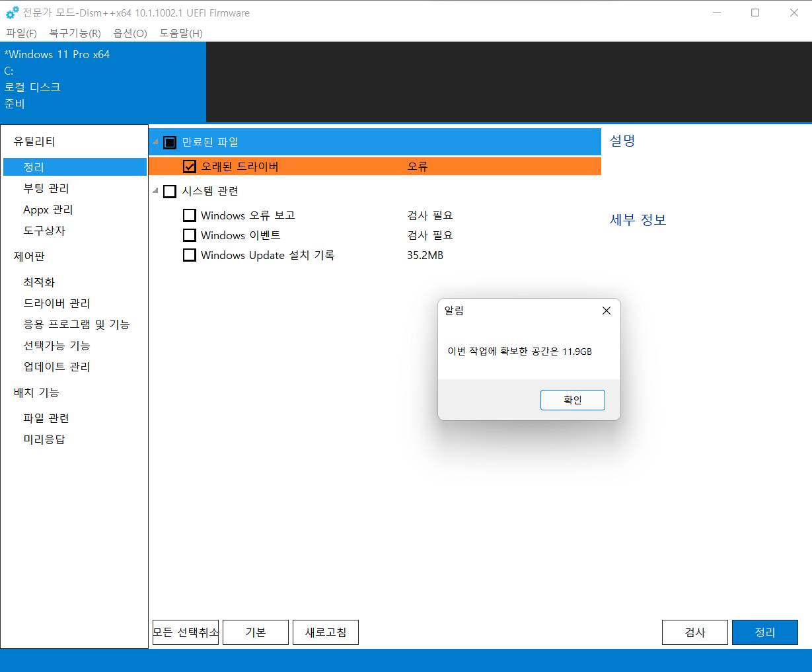The image size is (812, 672).
Task: Open 파일 관련 under 배치 기능
Action: pyautogui.click(x=46, y=418)
